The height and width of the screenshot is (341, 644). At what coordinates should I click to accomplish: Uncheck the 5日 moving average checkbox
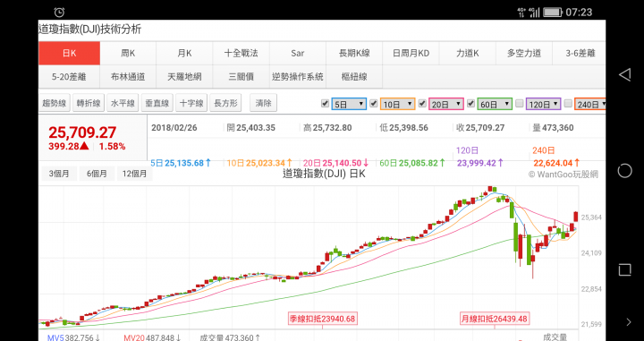[325, 104]
